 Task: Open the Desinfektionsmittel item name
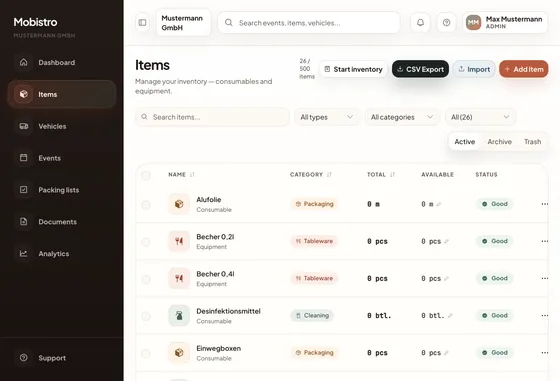[x=228, y=311]
